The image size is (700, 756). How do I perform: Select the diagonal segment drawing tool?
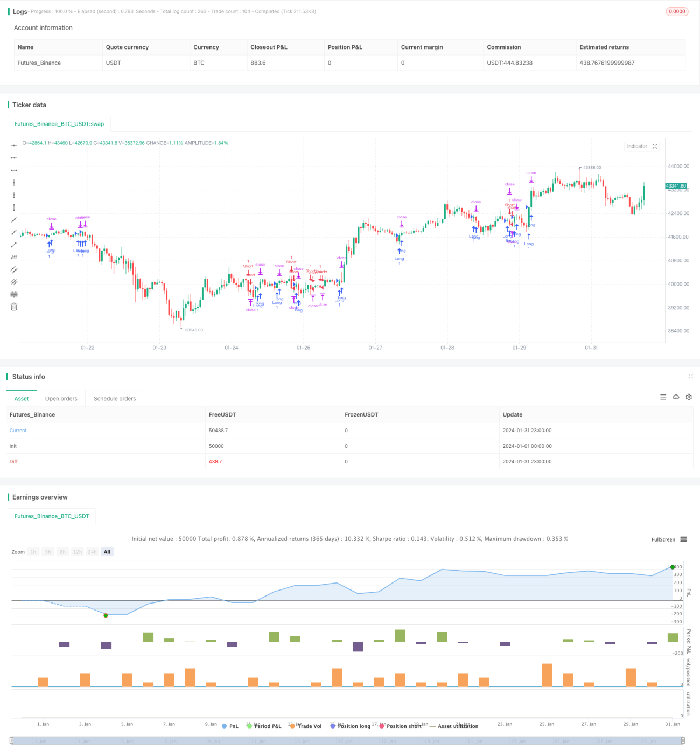click(x=14, y=245)
